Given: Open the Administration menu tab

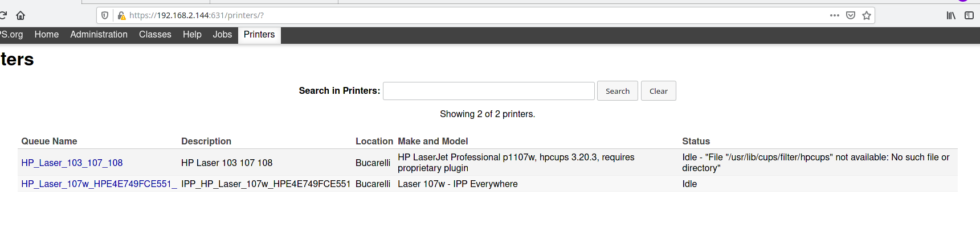Looking at the screenshot, I should (99, 35).
